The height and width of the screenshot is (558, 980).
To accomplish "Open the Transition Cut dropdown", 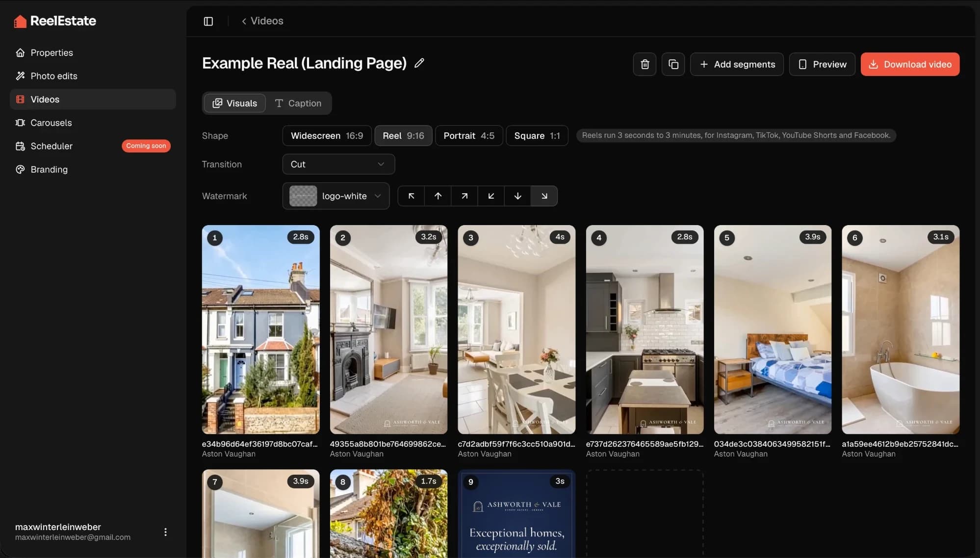I will coord(338,164).
